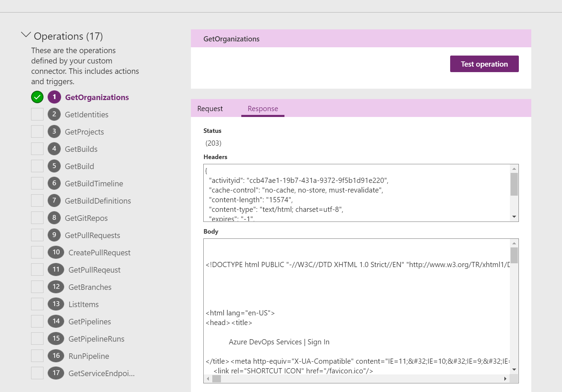Select the GetOrganizations operation badge
This screenshot has height=392, width=562.
click(x=54, y=97)
